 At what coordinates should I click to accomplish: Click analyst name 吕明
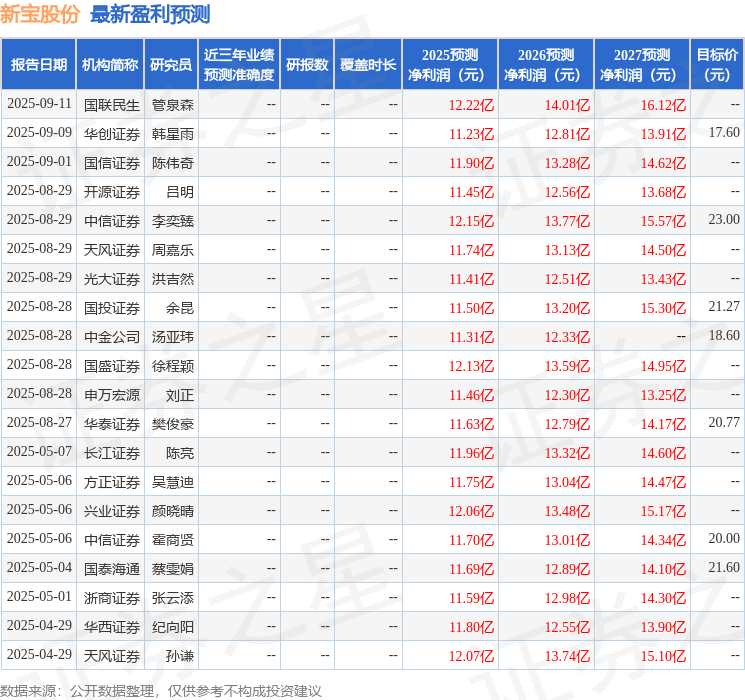pos(180,192)
